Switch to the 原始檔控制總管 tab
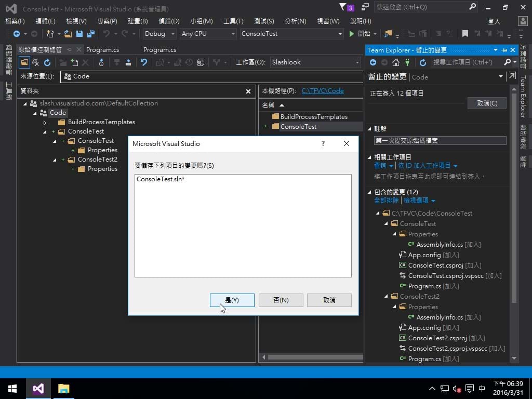 pyautogui.click(x=40, y=49)
